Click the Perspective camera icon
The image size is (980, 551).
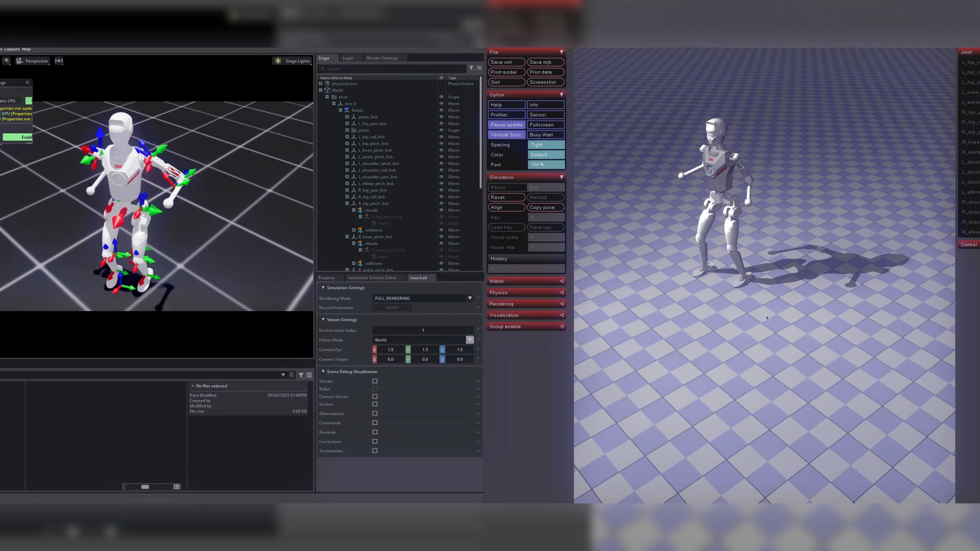[x=20, y=61]
